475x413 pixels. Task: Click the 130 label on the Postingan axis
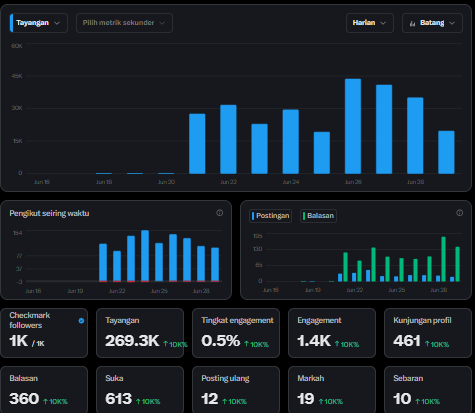[x=258, y=249]
